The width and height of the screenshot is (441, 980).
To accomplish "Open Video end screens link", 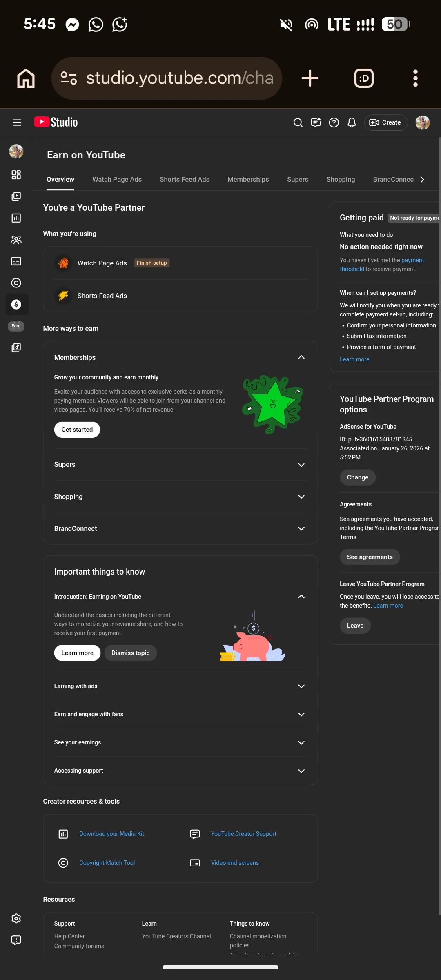I will click(235, 863).
